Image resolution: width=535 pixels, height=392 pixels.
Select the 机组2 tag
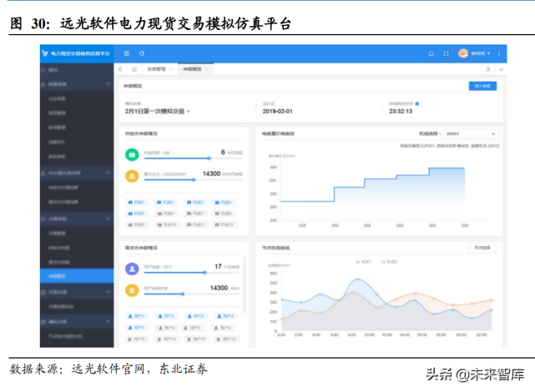pyautogui.click(x=165, y=203)
